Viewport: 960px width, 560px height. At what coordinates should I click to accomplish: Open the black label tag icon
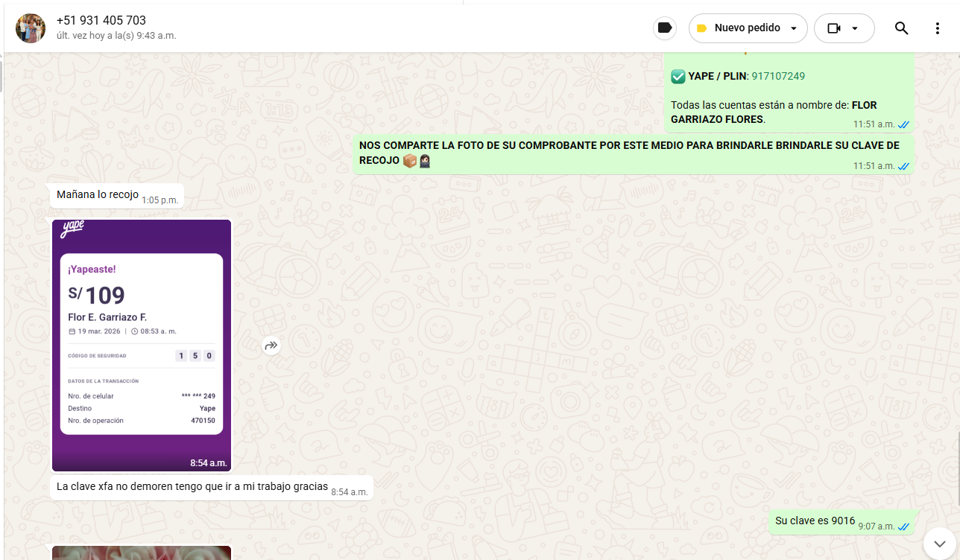(664, 28)
